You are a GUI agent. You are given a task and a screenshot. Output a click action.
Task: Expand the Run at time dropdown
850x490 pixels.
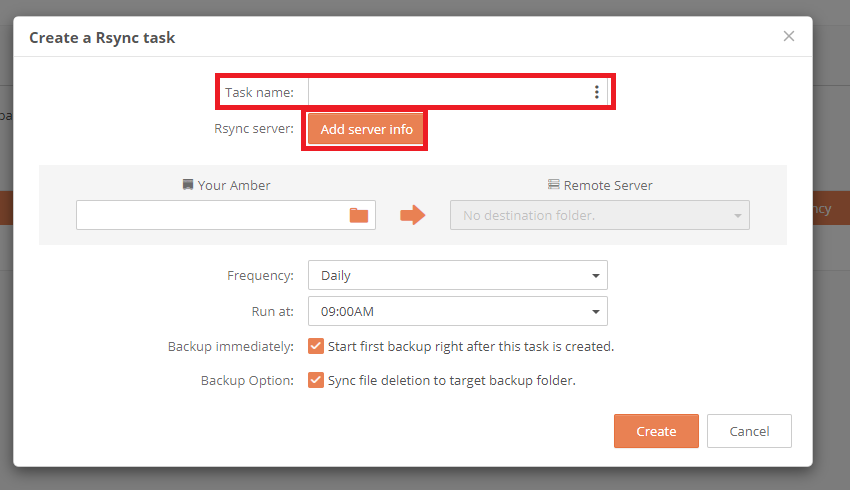click(458, 311)
